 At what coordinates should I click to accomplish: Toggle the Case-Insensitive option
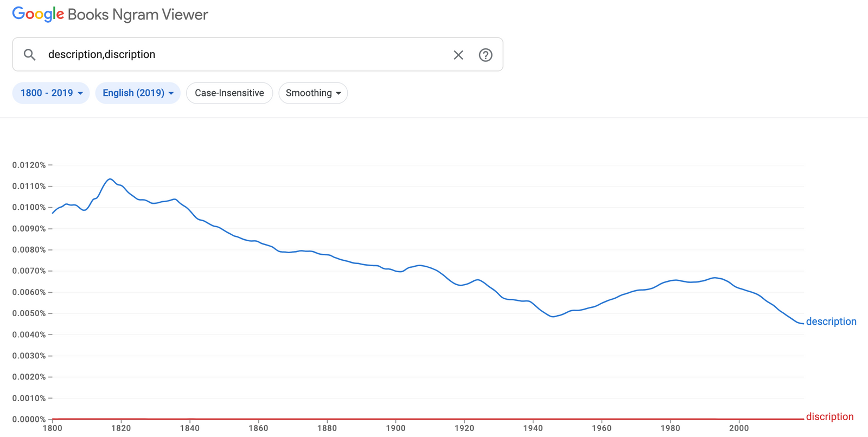229,93
